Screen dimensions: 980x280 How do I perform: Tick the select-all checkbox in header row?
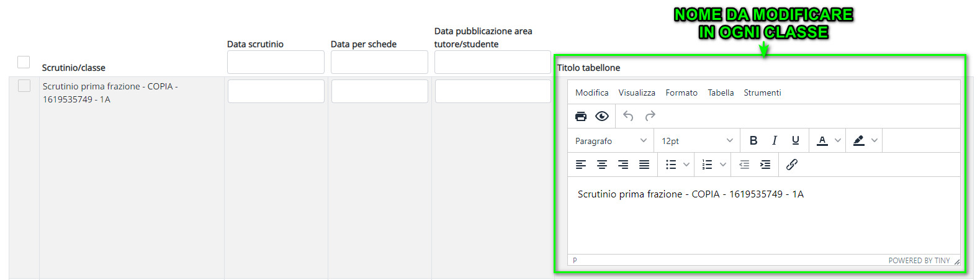pyautogui.click(x=24, y=62)
